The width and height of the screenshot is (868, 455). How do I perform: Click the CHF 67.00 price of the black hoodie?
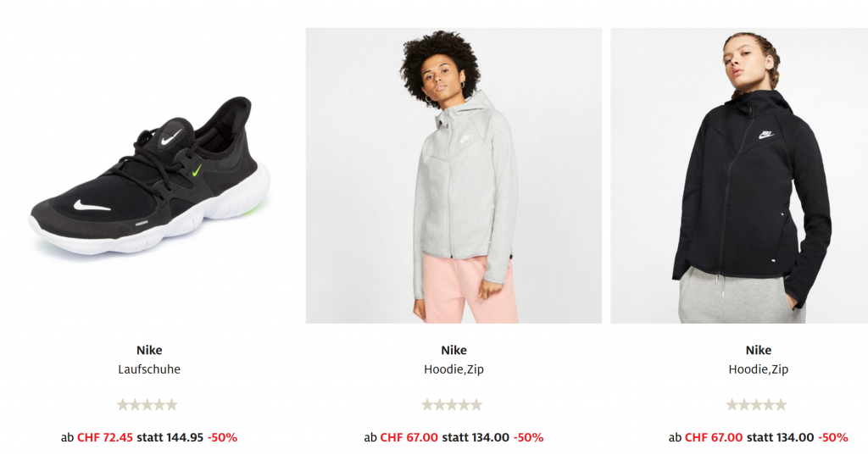(714, 437)
